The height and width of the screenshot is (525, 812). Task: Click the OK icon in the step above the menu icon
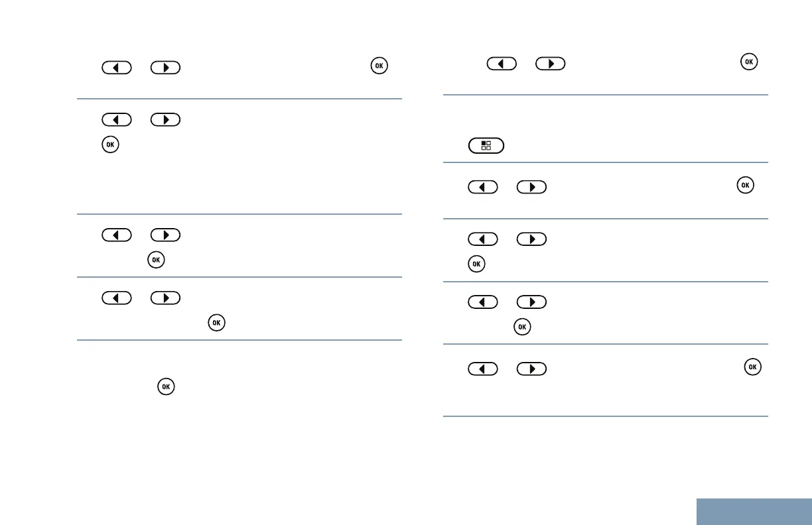pyautogui.click(x=749, y=62)
